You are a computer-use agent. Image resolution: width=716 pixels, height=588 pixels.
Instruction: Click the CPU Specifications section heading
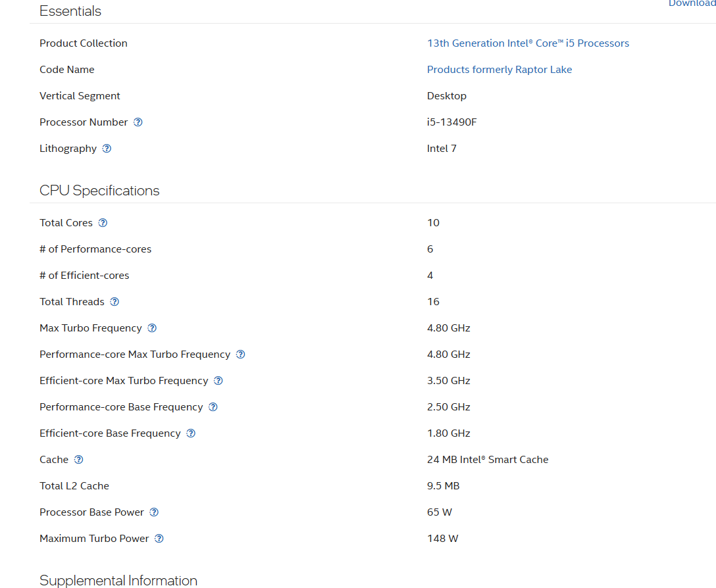[99, 190]
